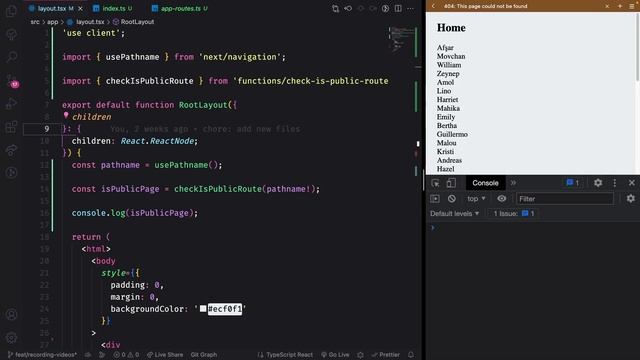
Task: Open the Accounts icon in the activity bar
Action: 11,314
